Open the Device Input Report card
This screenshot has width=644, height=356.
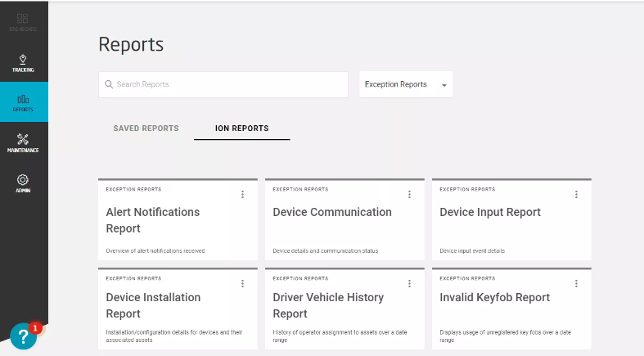click(511, 219)
